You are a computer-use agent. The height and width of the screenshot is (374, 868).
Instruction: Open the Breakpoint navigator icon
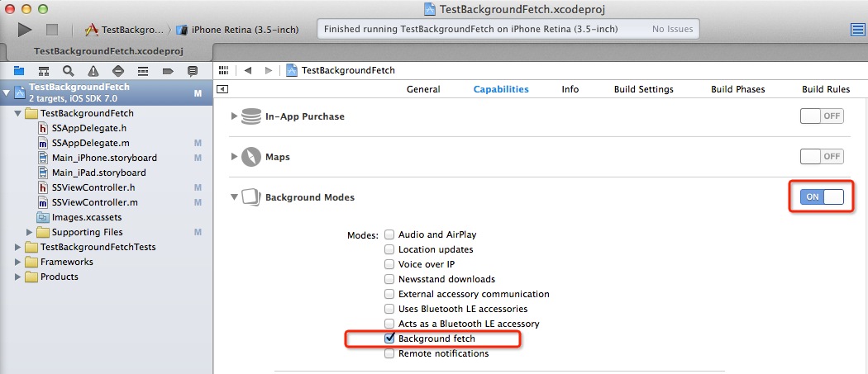pos(168,71)
